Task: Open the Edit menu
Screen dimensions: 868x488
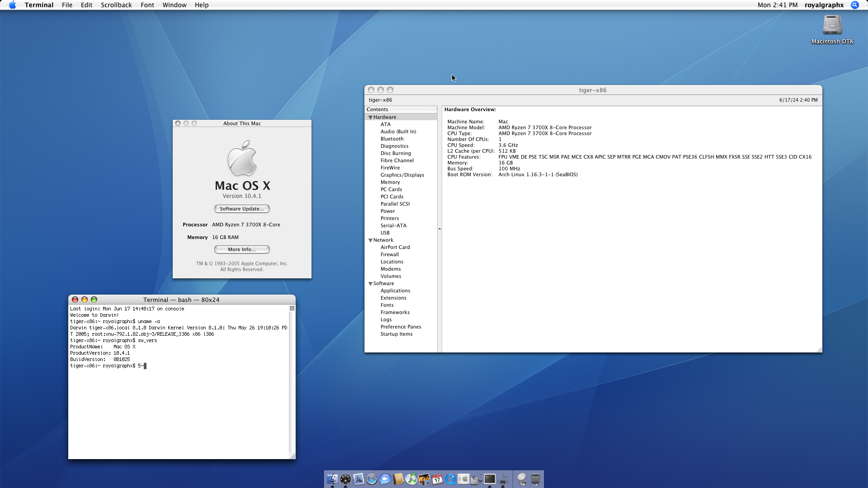Action: [x=86, y=5]
